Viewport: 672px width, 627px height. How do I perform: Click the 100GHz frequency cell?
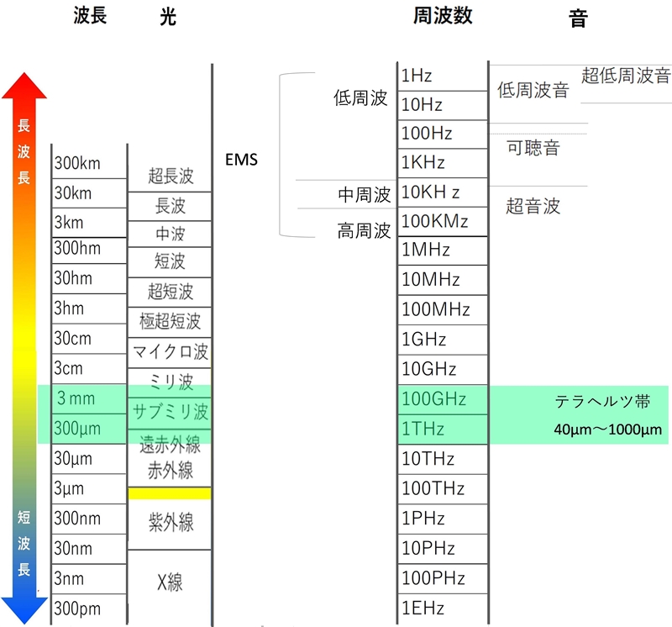coord(442,398)
